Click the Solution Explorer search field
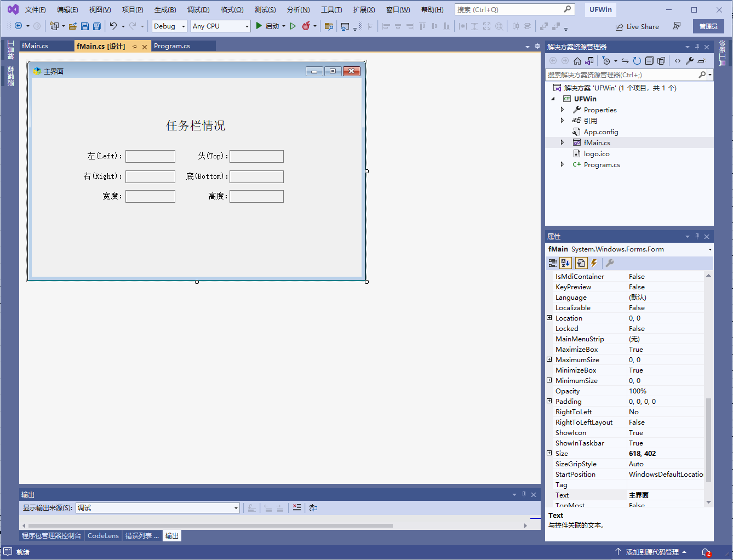 (622, 75)
